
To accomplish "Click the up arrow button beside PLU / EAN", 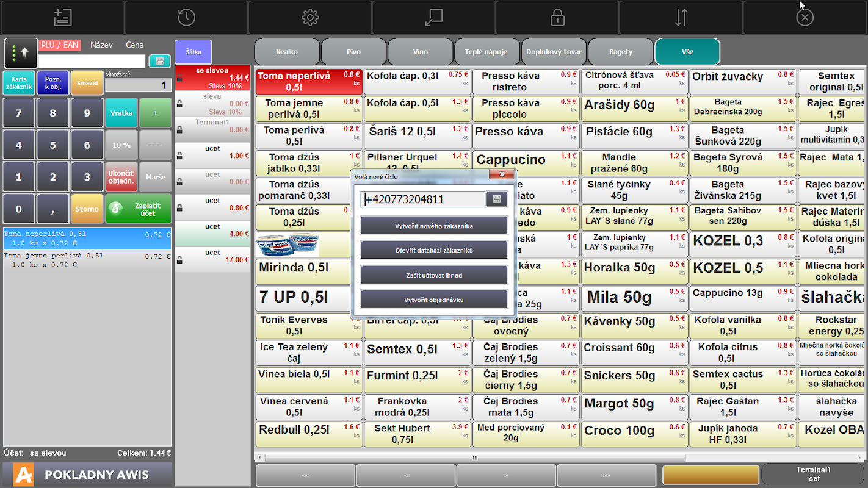I will point(21,53).
